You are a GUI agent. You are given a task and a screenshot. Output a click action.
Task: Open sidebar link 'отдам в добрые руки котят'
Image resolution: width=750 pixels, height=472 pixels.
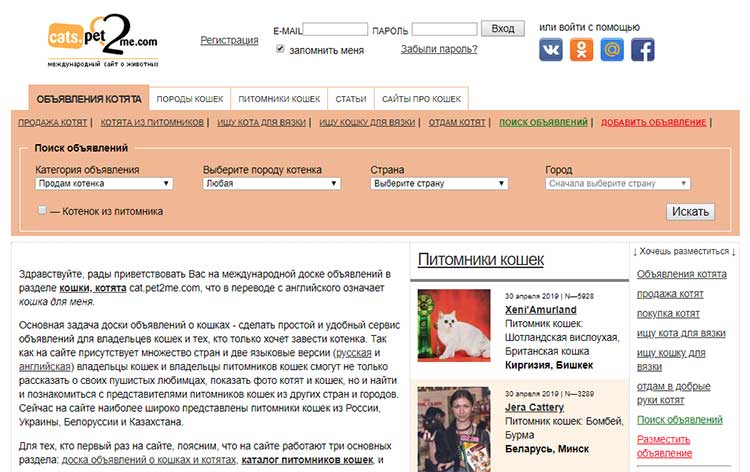[673, 393]
